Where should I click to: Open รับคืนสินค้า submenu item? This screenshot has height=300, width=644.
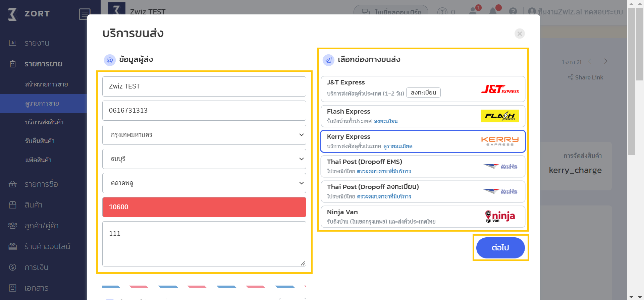click(40, 141)
